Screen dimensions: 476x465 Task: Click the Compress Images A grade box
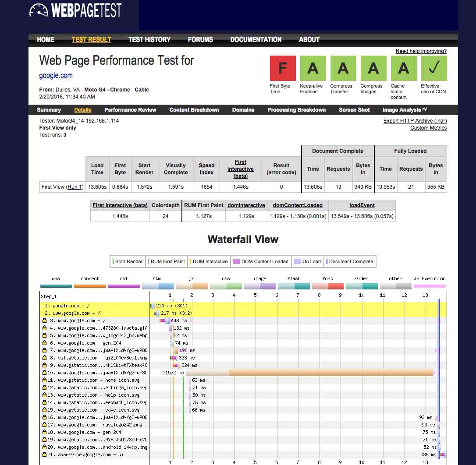373,68
